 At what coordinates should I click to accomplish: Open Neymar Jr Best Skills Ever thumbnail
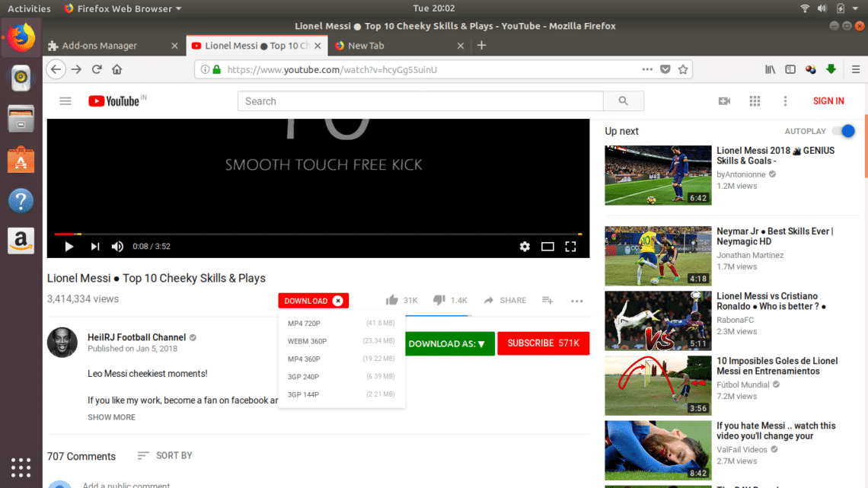pos(658,256)
